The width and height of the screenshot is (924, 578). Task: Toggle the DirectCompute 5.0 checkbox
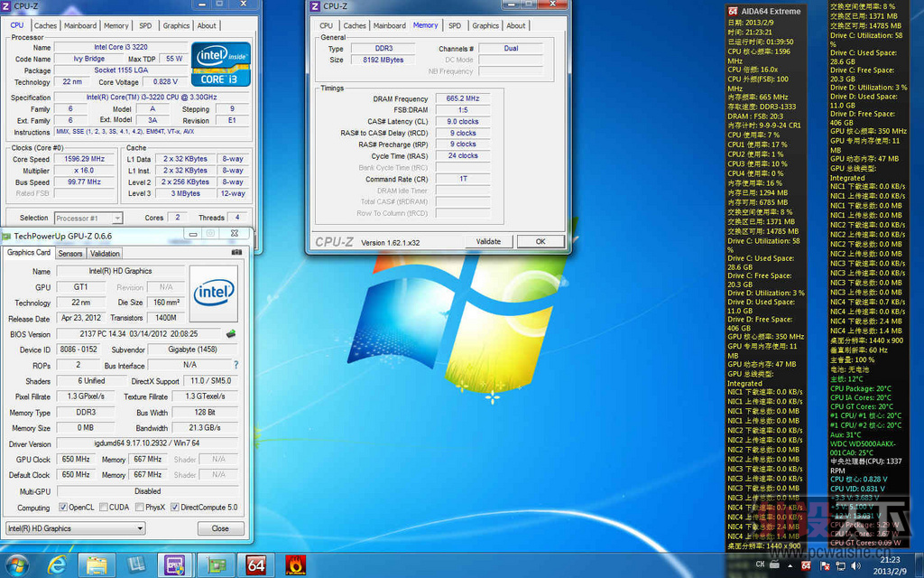tap(175, 508)
